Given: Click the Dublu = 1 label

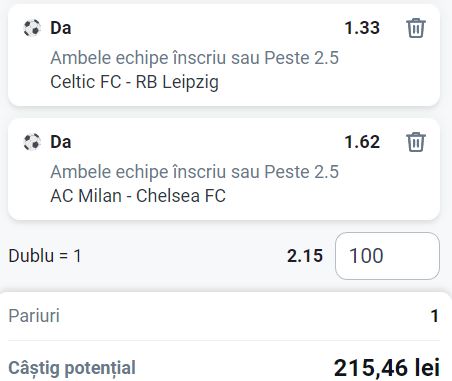Looking at the screenshot, I should (45, 256).
